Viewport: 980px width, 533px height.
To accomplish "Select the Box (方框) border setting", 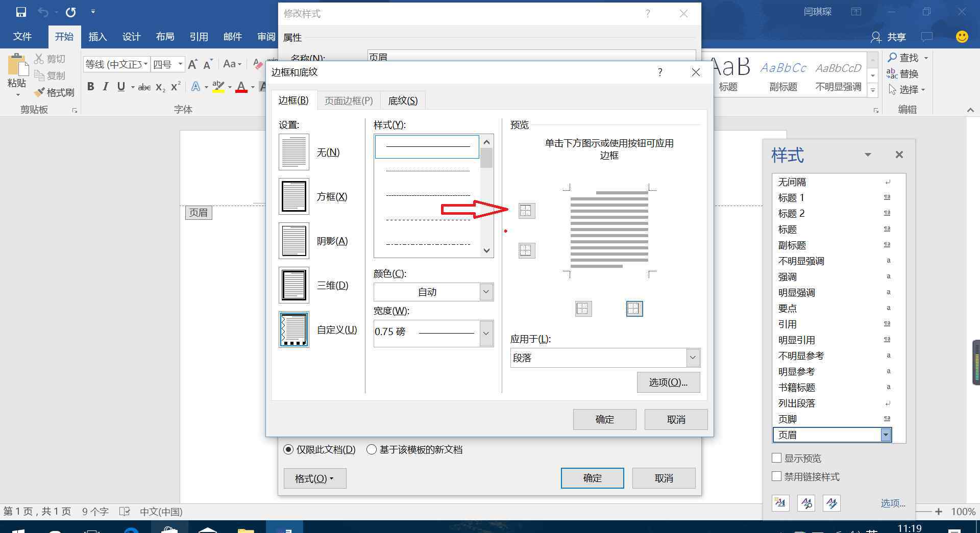I will click(x=294, y=196).
